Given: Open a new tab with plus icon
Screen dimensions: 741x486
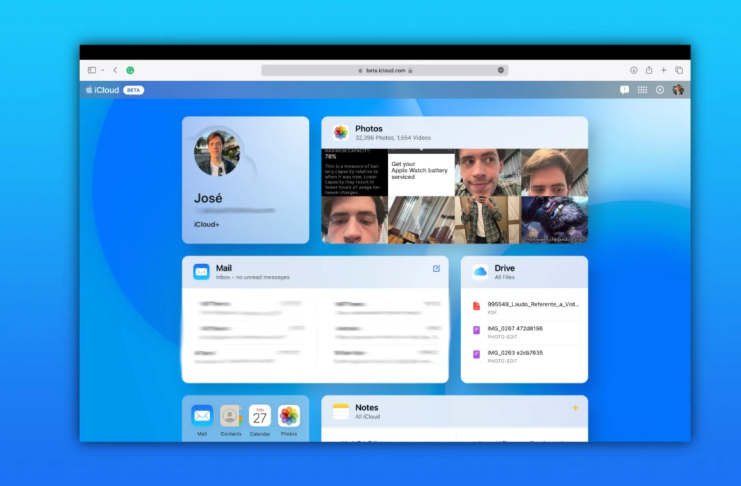Looking at the screenshot, I should pyautogui.click(x=663, y=70).
